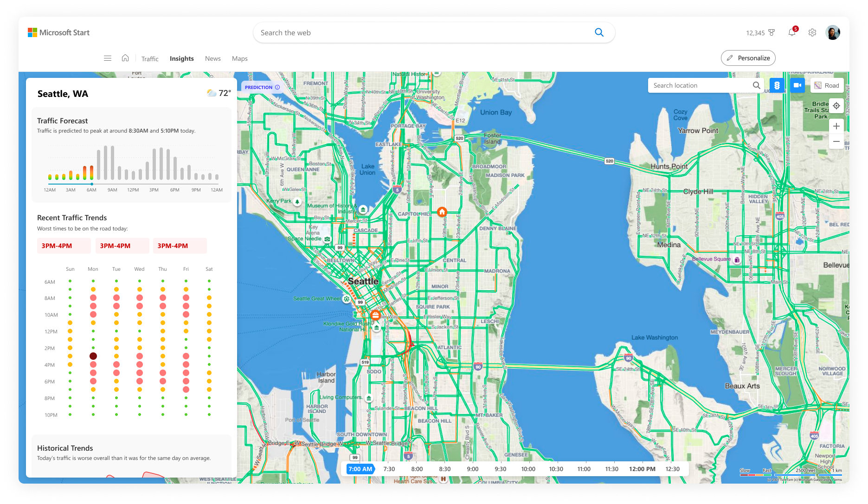Open the settings gear icon

click(812, 32)
